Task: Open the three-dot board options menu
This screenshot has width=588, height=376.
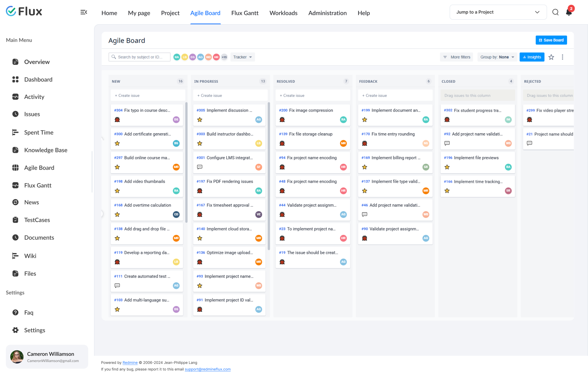Action: pos(562,57)
